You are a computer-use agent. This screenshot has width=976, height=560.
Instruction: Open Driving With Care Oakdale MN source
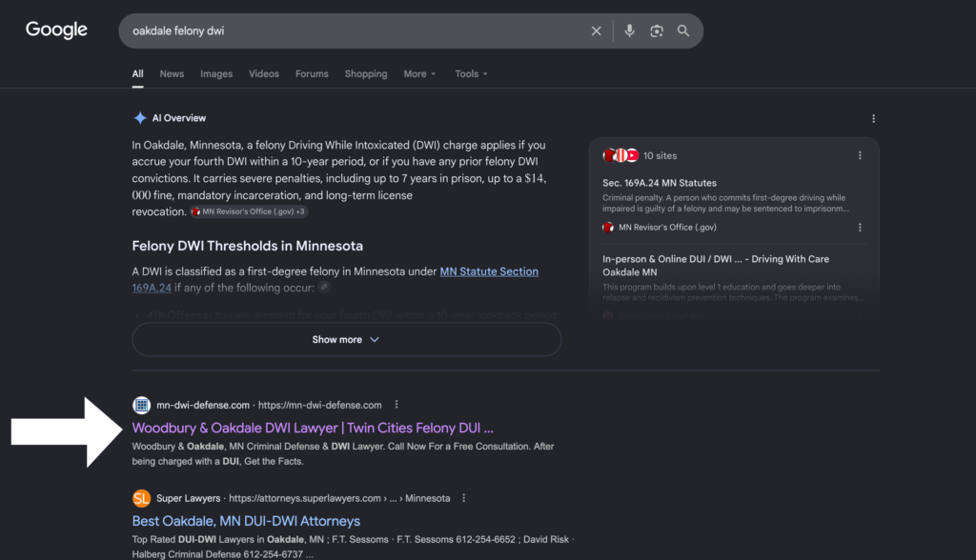(x=716, y=266)
